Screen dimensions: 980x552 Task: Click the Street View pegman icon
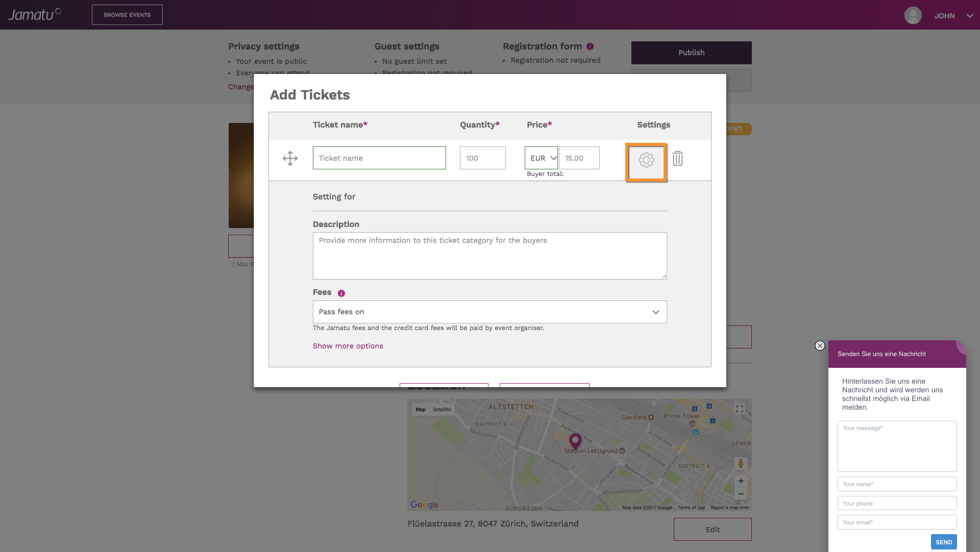click(741, 463)
